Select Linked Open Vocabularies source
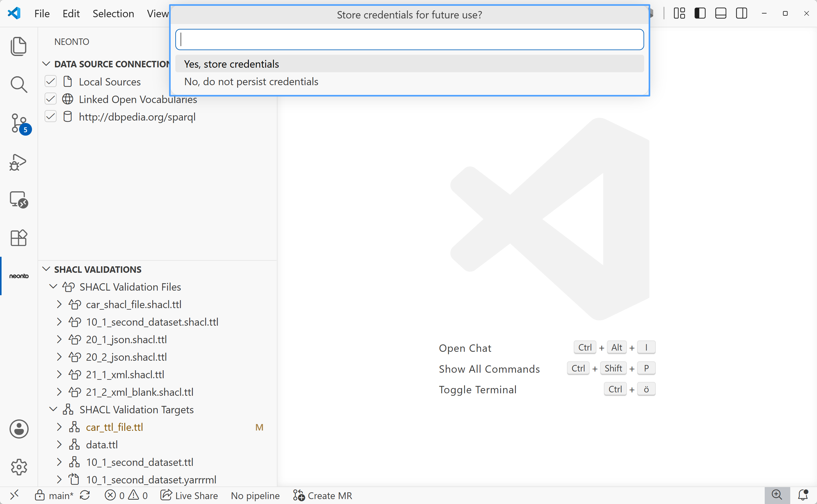Screen dimensions: 817x504 (x=138, y=99)
